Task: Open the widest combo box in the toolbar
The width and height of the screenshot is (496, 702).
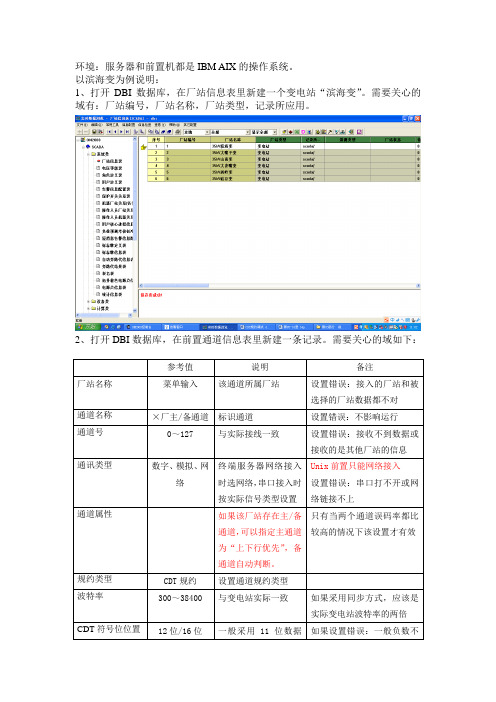Action: 229,132
